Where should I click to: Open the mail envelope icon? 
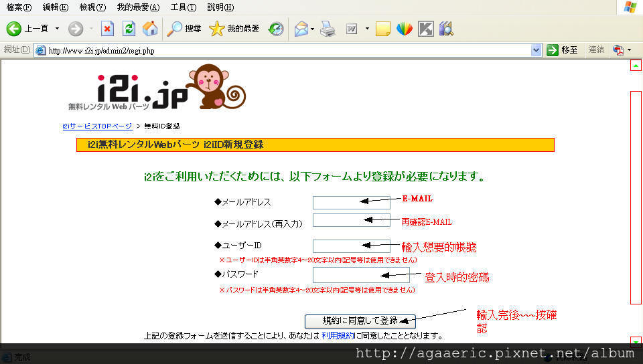301,29
